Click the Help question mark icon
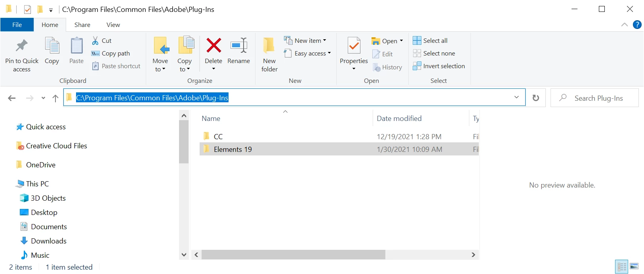This screenshot has width=644, height=274. [637, 25]
